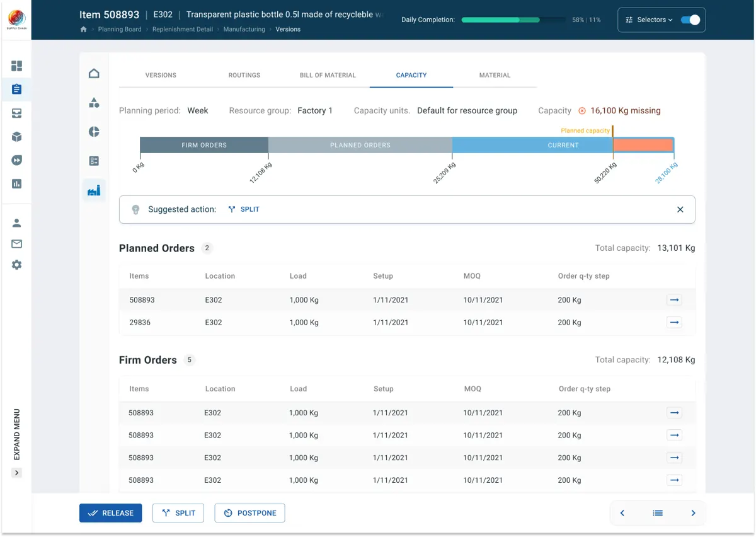Toggle the switch next to Selectors
This screenshot has height=537, width=756.
[x=690, y=20]
